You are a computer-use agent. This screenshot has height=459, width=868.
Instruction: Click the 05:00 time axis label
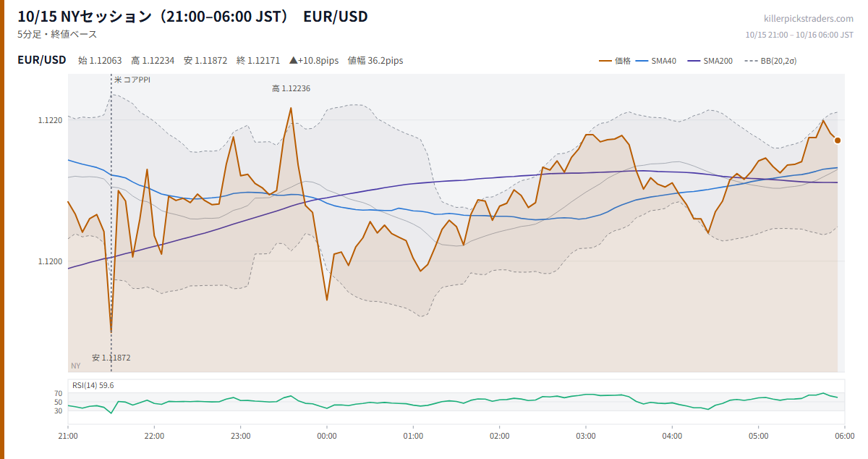click(x=758, y=436)
